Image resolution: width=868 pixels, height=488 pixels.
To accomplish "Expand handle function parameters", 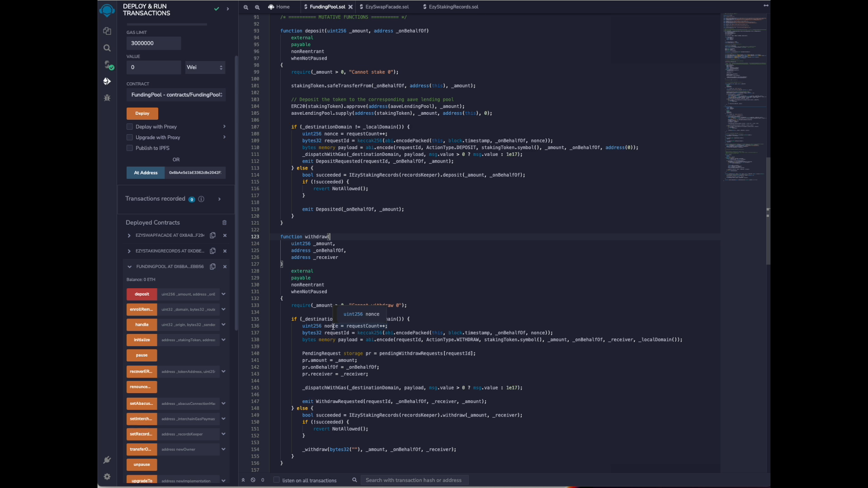I will (x=223, y=324).
